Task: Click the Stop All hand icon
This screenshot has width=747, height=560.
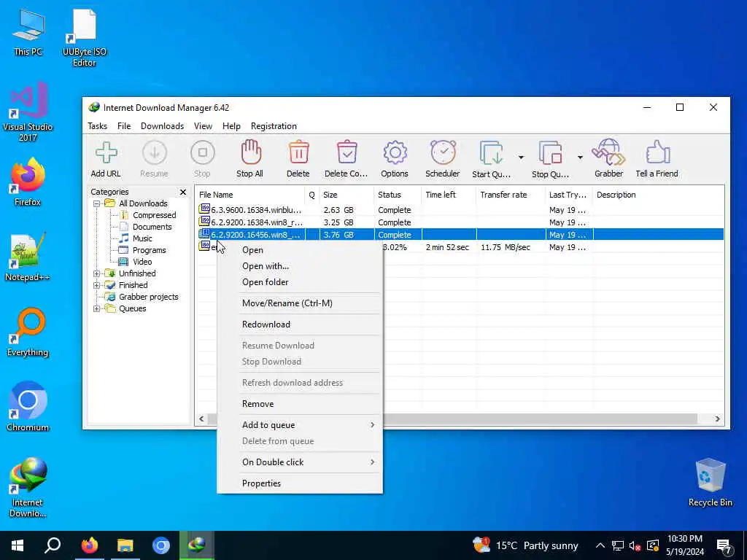Action: tap(250, 152)
